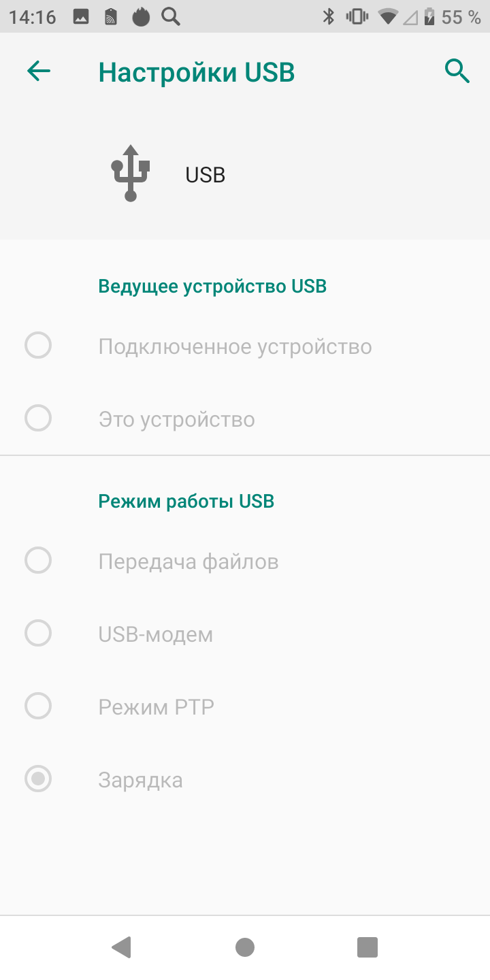The height and width of the screenshot is (980, 490).
Task: Select the Это устройство radio option
Action: 38,418
